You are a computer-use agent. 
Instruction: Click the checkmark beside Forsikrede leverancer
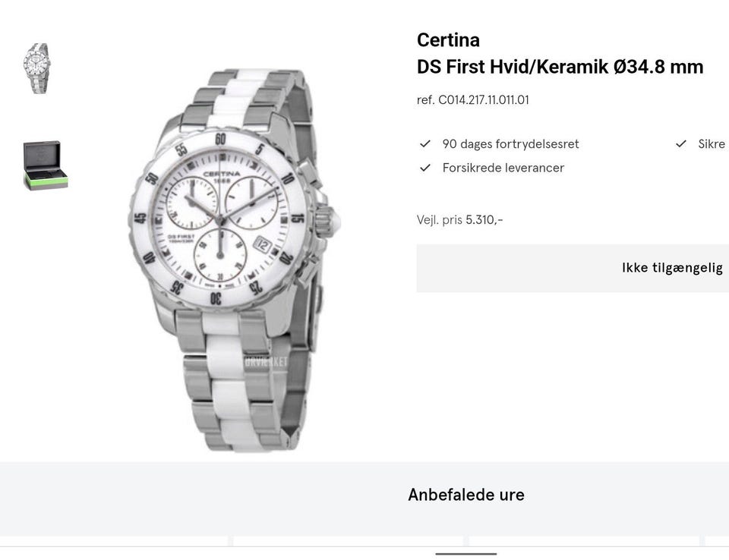[x=425, y=167]
